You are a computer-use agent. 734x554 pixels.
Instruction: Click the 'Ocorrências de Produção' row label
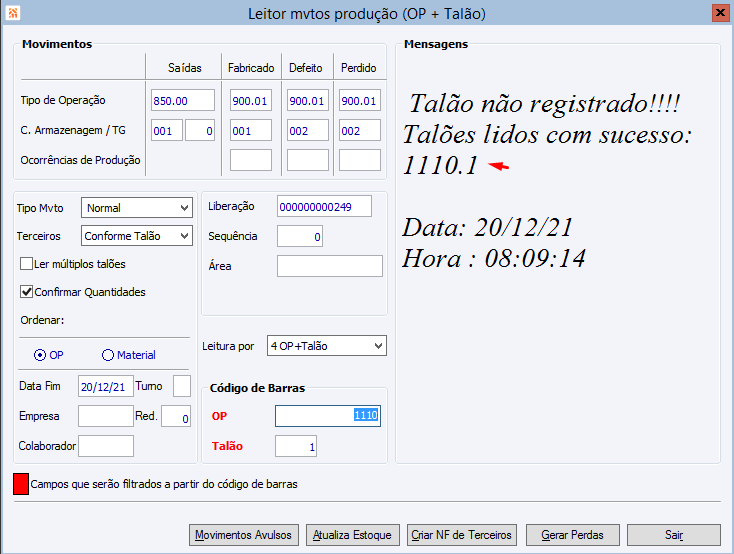pyautogui.click(x=80, y=160)
